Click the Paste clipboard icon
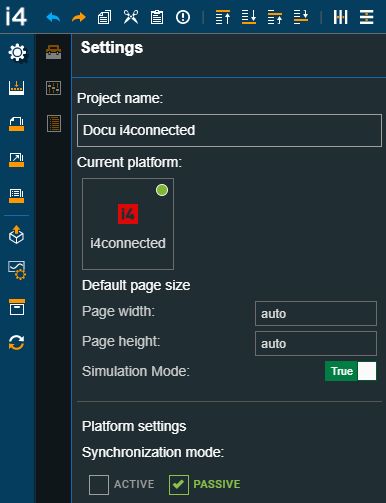The height and width of the screenshot is (503, 386). coord(157,17)
